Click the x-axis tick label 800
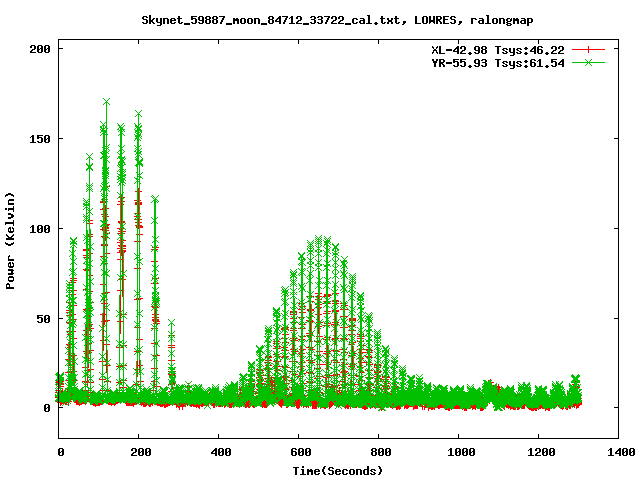640x480 pixels. point(381,452)
